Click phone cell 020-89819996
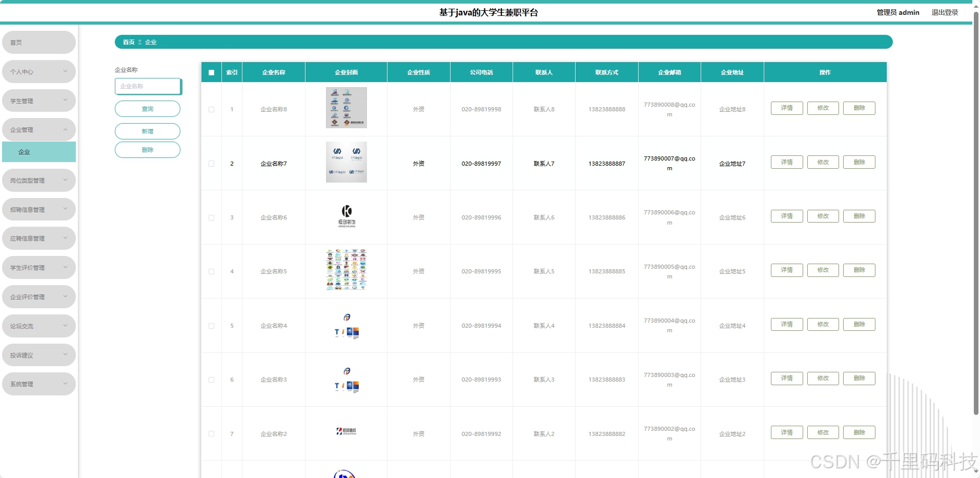Image resolution: width=980 pixels, height=478 pixels. click(481, 217)
